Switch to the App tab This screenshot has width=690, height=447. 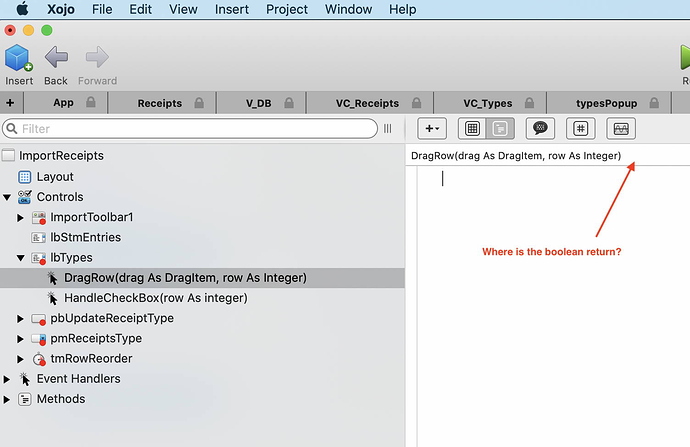pyautogui.click(x=63, y=103)
